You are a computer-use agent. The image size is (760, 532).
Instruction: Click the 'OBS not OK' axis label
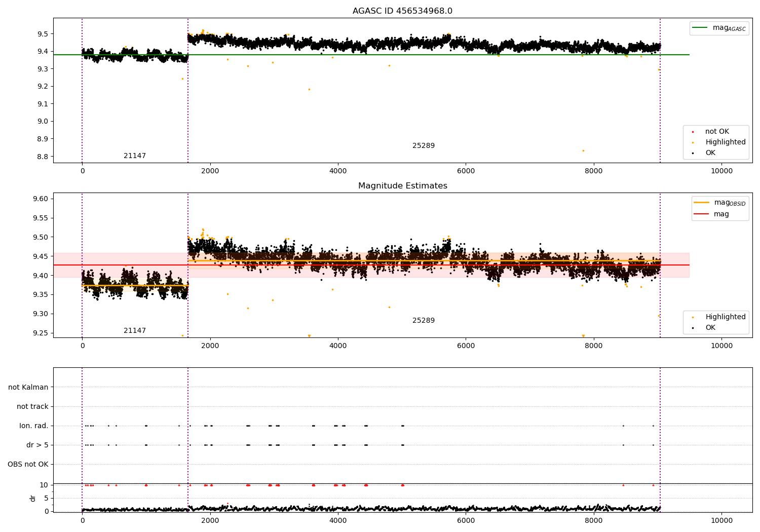28,464
